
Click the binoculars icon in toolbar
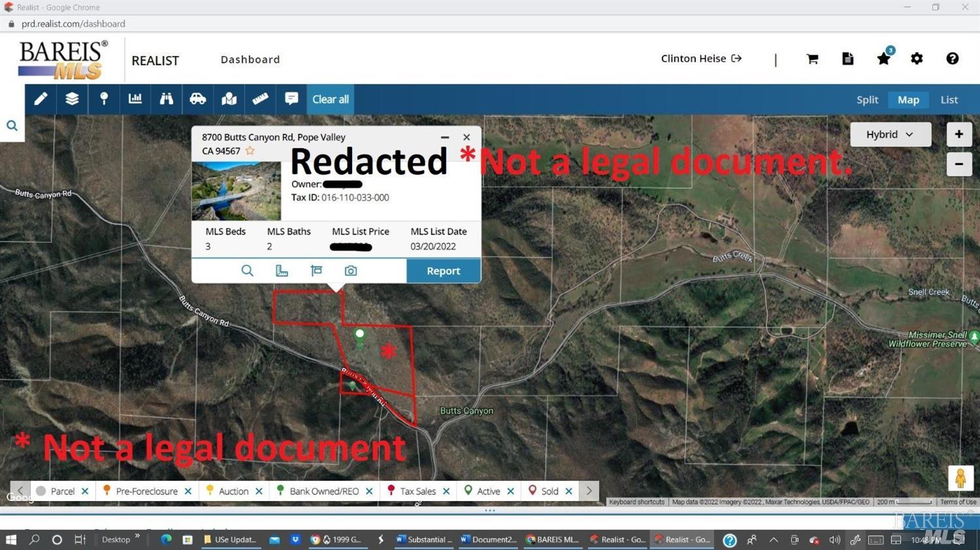(167, 99)
